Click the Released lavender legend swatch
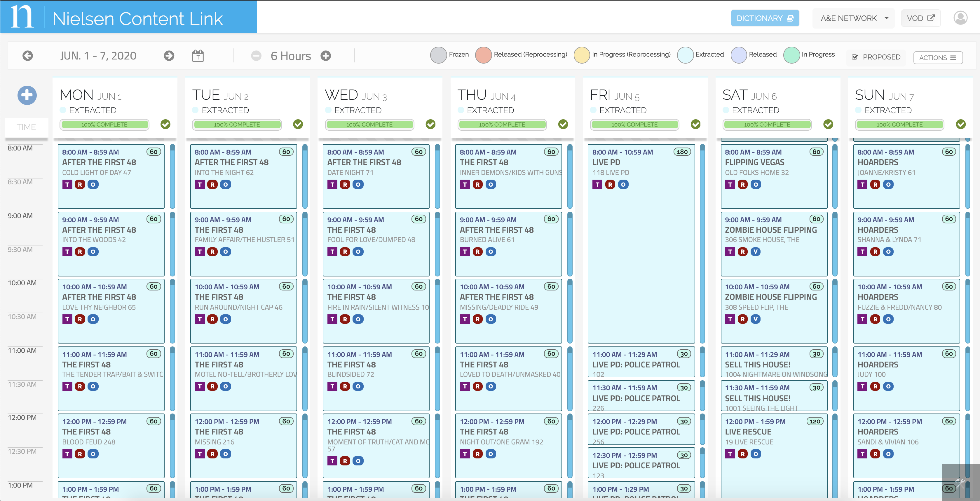This screenshot has height=501, width=980. (x=739, y=55)
